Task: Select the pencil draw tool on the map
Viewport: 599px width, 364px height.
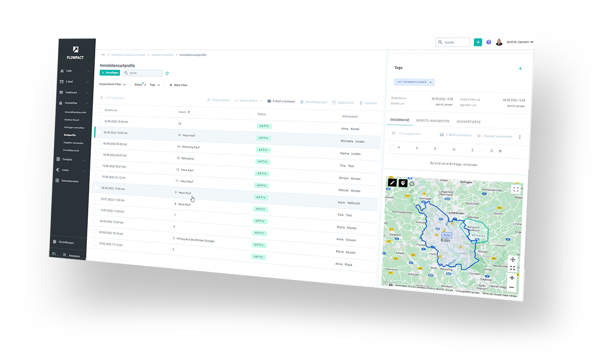Action: 392,183
